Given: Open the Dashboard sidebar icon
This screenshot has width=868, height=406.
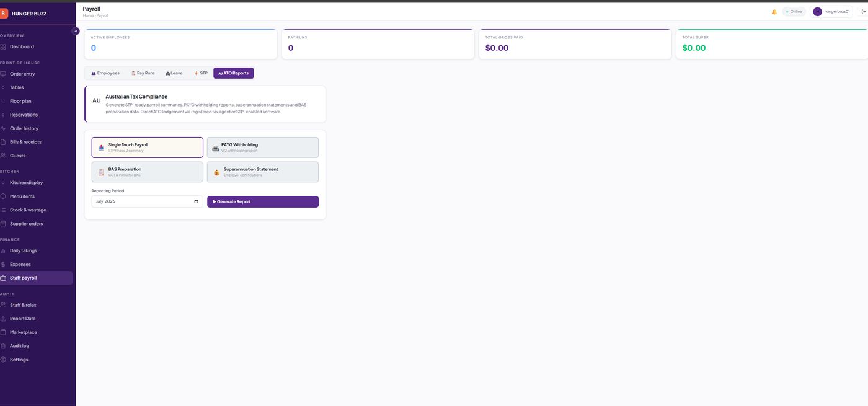Looking at the screenshot, I should (3, 46).
